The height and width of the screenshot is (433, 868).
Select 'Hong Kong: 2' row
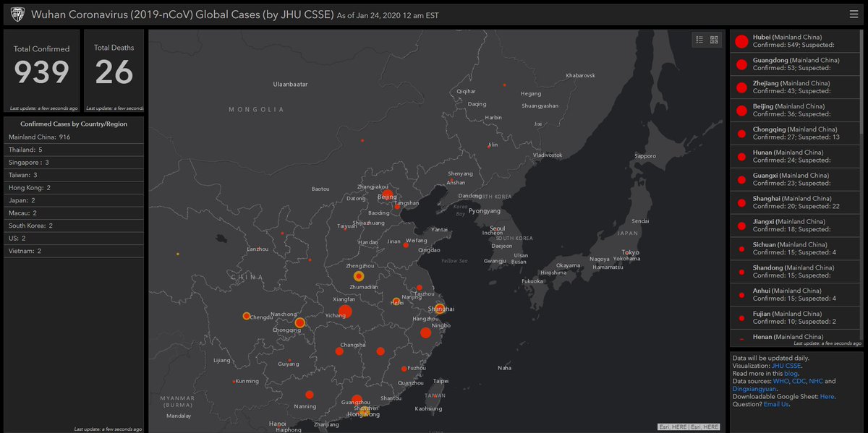tap(74, 187)
